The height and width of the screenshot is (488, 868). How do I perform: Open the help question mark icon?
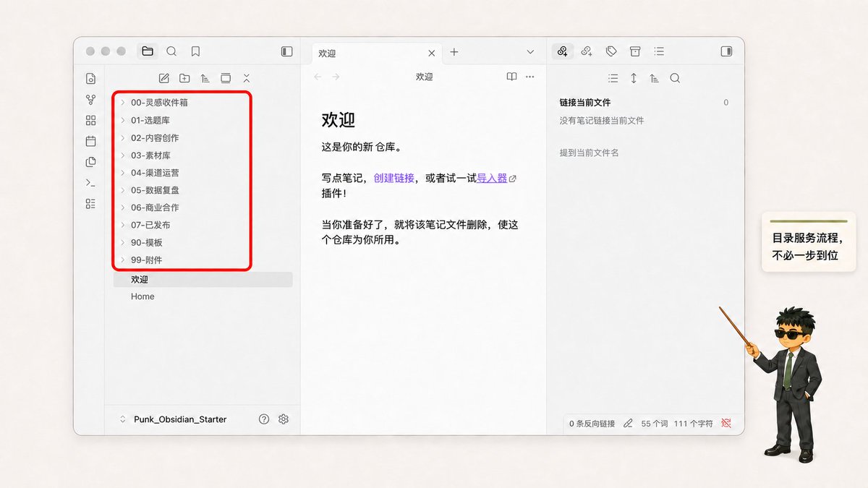[x=264, y=419]
